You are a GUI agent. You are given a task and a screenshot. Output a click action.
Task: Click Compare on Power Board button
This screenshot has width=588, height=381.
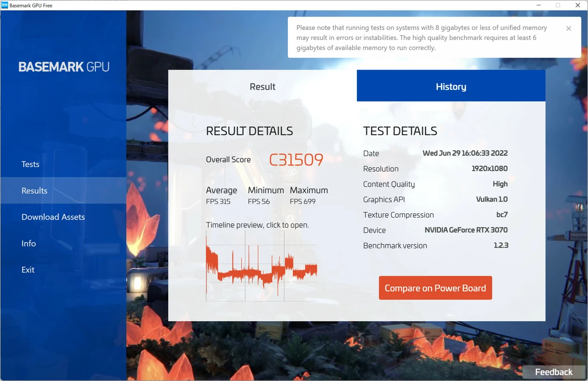pos(435,288)
